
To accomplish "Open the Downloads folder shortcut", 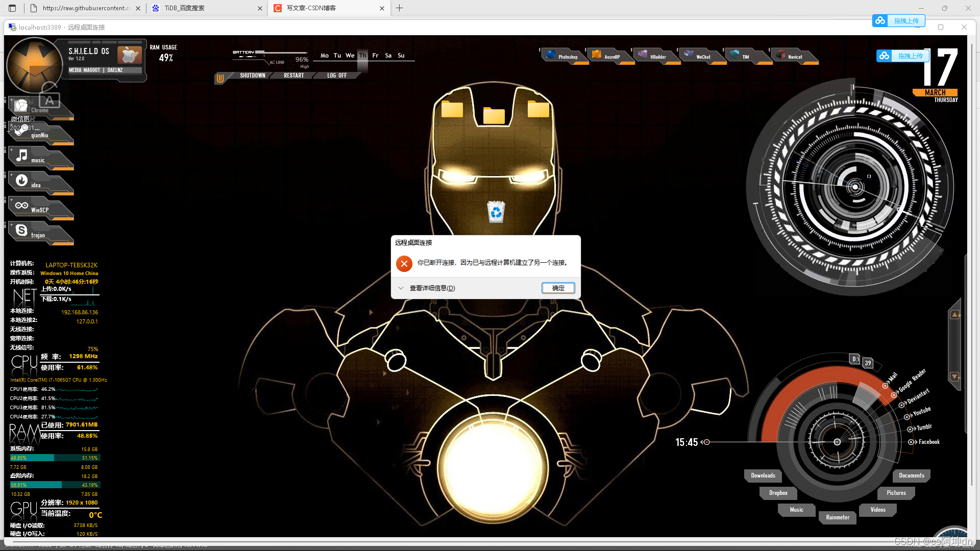I will click(x=763, y=475).
